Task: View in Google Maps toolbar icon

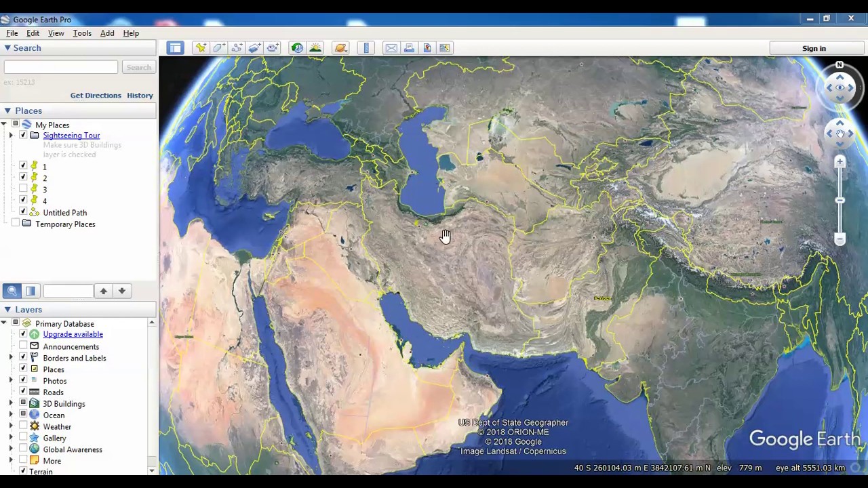Action: pyautogui.click(x=445, y=48)
